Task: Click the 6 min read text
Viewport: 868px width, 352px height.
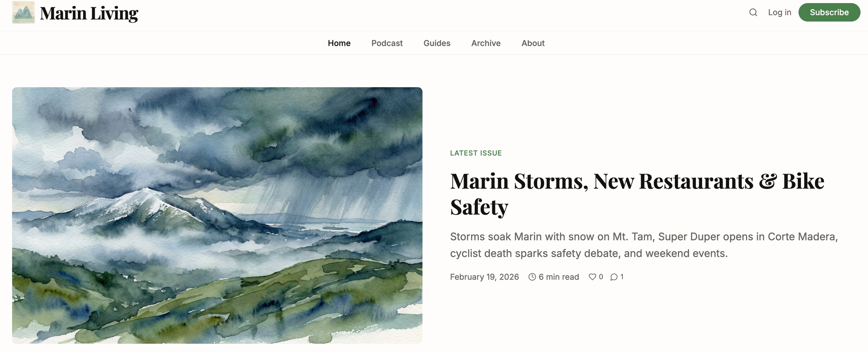Action: [x=559, y=277]
